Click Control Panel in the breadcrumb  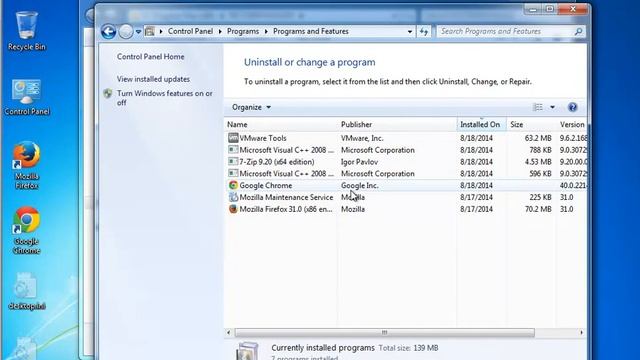(190, 31)
